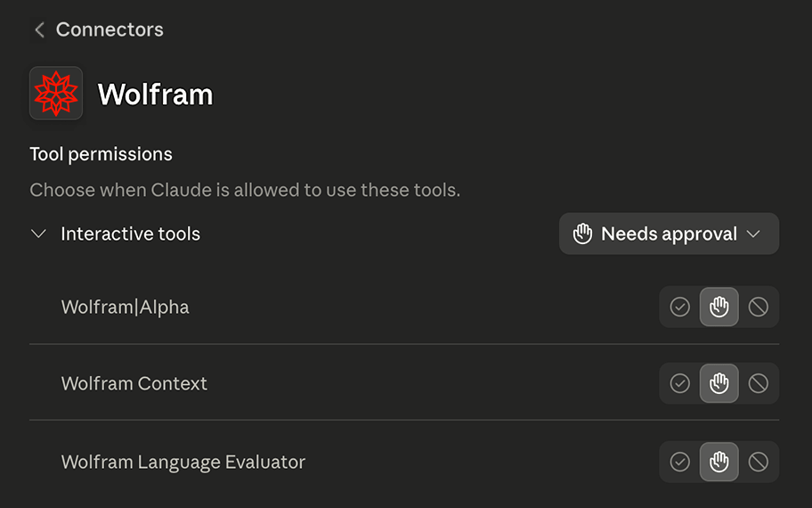Viewport: 812px width, 508px height.
Task: Allow Wolfram Context via checkmark icon
Action: (x=679, y=383)
